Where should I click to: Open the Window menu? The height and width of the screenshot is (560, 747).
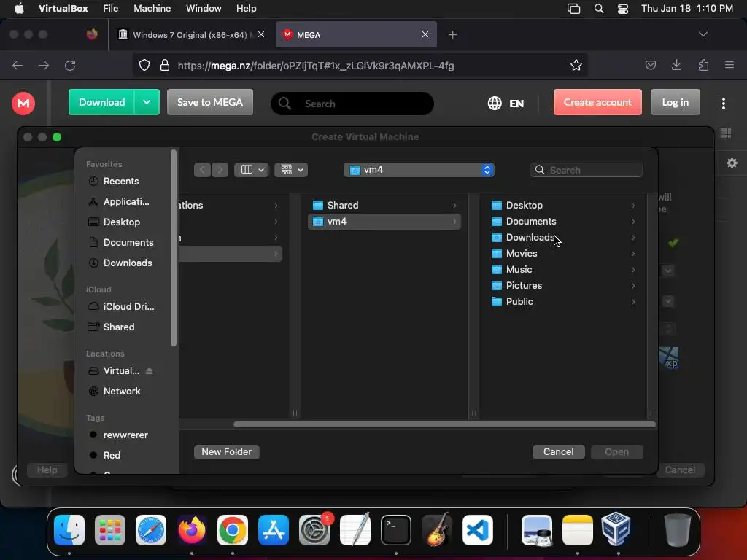204,9
